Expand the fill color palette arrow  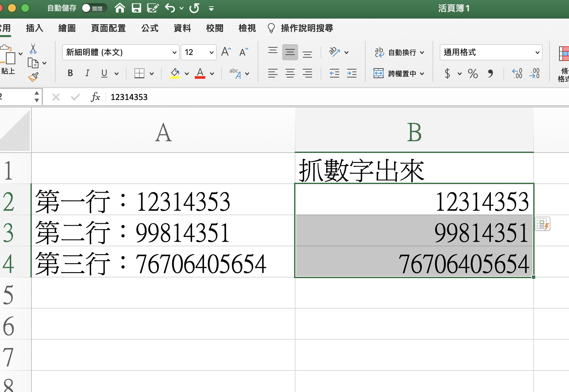coord(187,73)
